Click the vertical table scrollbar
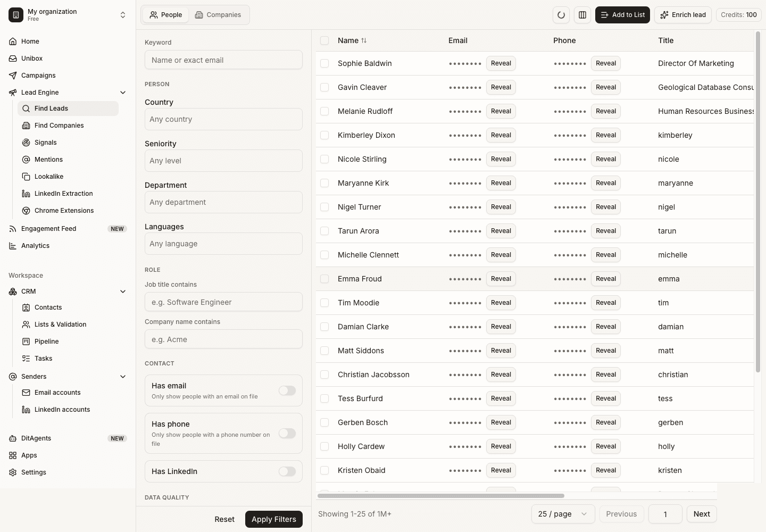The width and height of the screenshot is (766, 532). click(x=758, y=202)
